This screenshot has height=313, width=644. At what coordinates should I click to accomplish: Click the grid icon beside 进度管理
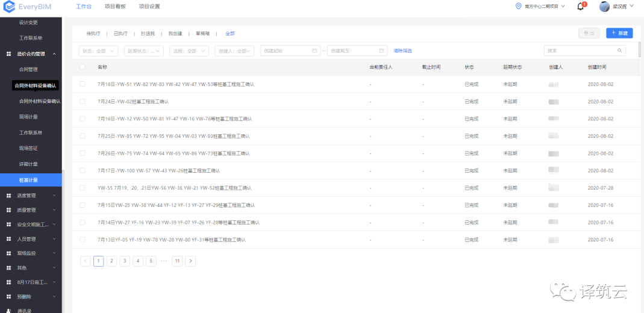click(x=8, y=196)
